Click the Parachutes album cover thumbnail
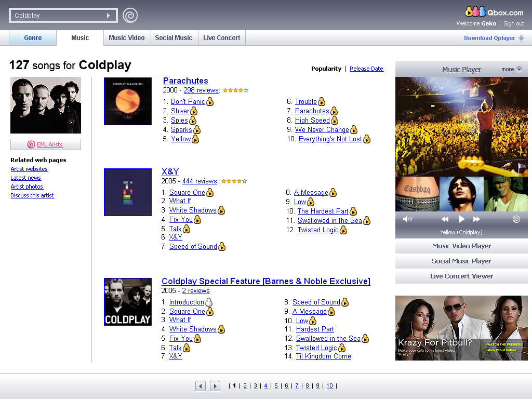Screen dimensions: 532x399 click(x=128, y=101)
